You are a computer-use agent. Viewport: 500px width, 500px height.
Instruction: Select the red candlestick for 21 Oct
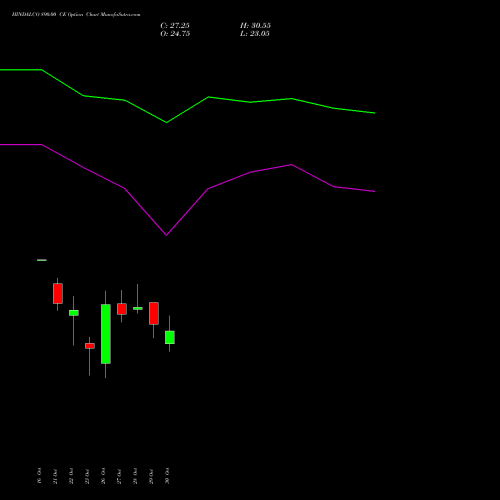click(58, 293)
